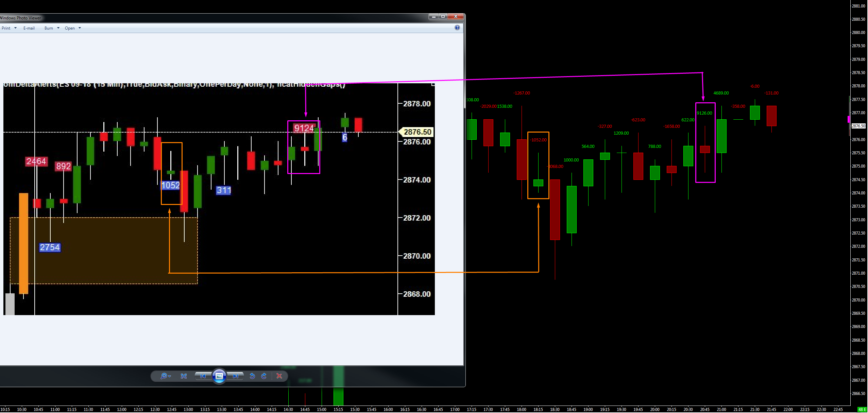Go to the previous photo
The image size is (868, 413).
203,376
